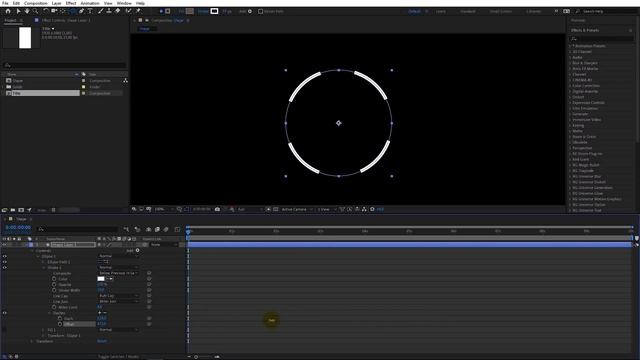
Task: Toggle stopwatch for Offset property
Action: pyautogui.click(x=60, y=324)
